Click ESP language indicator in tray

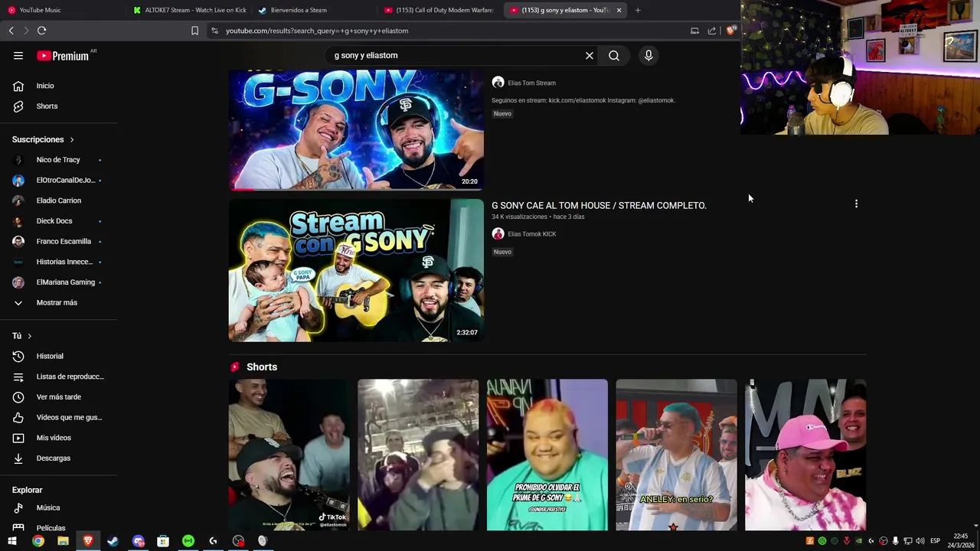coord(935,541)
